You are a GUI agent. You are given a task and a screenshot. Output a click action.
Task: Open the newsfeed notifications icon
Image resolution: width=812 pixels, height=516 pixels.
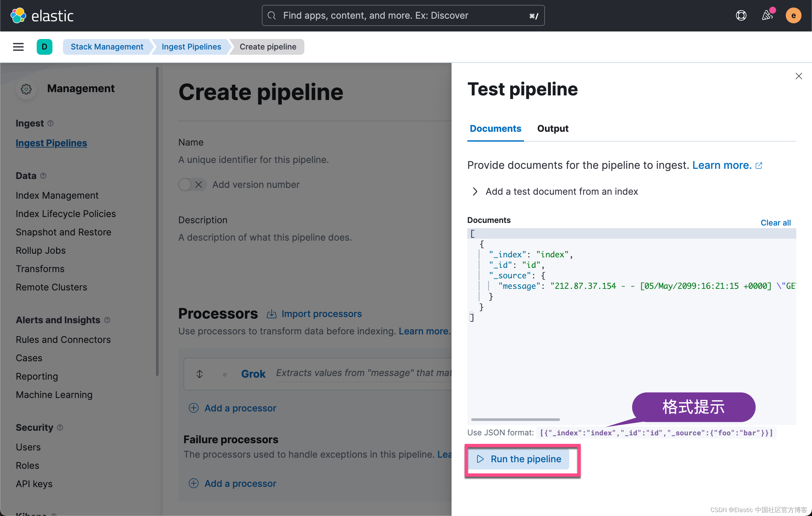click(x=768, y=15)
